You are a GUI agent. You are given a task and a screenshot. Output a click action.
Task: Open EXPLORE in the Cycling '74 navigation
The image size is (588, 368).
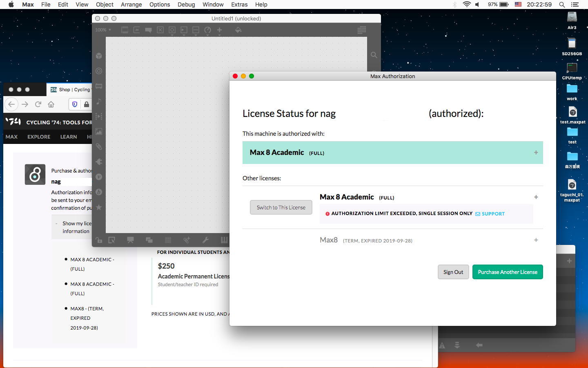click(39, 137)
